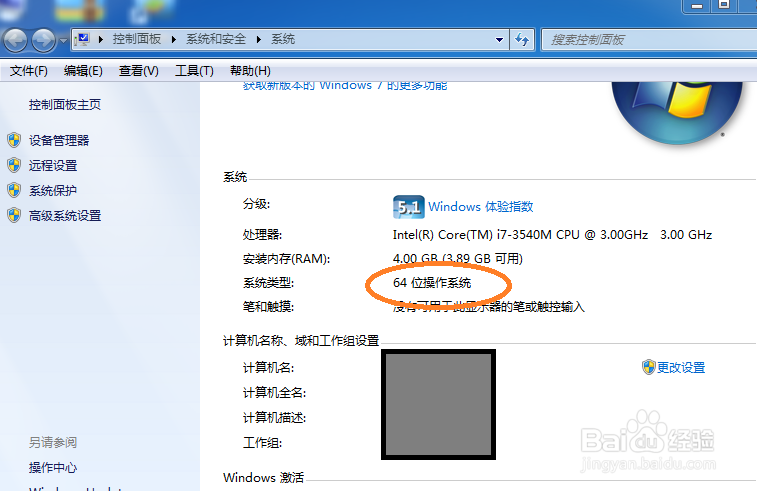
Task: Click the 计算机描述: label
Action: tap(274, 418)
